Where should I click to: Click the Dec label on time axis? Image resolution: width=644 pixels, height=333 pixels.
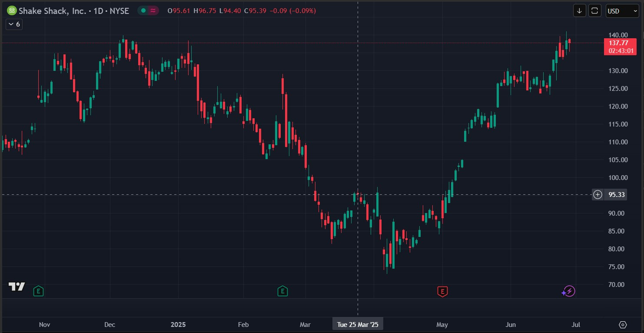coord(110,325)
